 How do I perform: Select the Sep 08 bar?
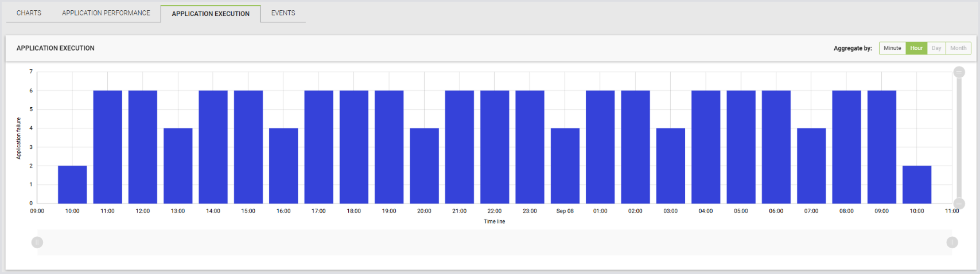[565, 166]
